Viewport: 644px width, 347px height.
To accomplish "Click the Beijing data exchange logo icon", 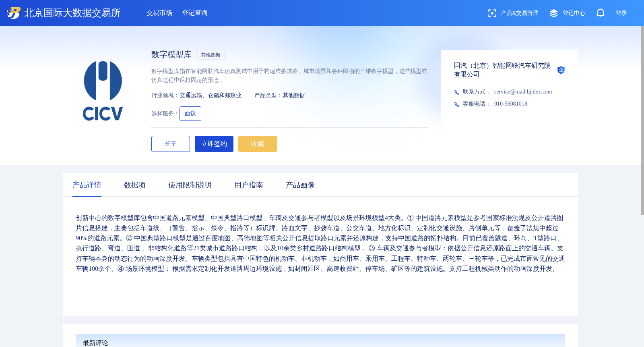I will coord(13,13).
